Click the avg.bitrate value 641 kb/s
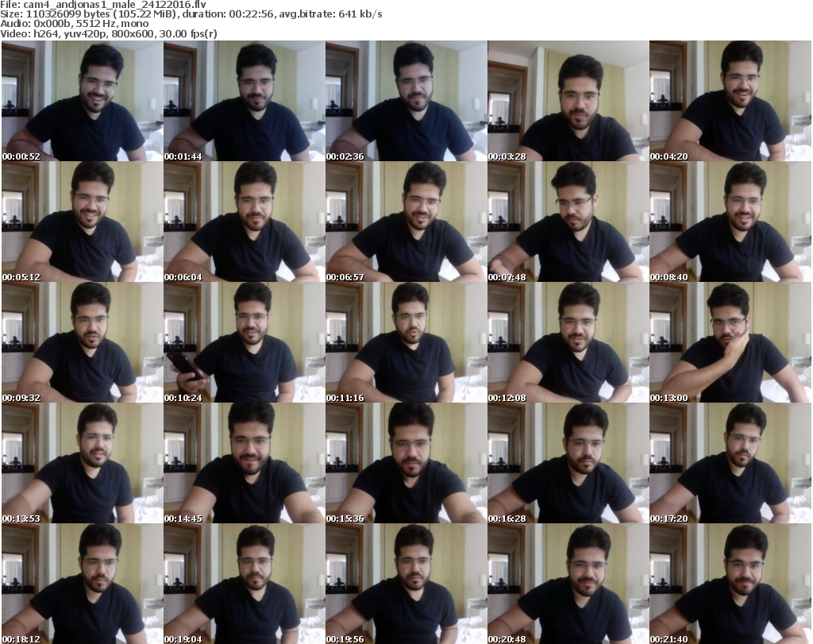Screen dimensions: 813x644 [360, 14]
